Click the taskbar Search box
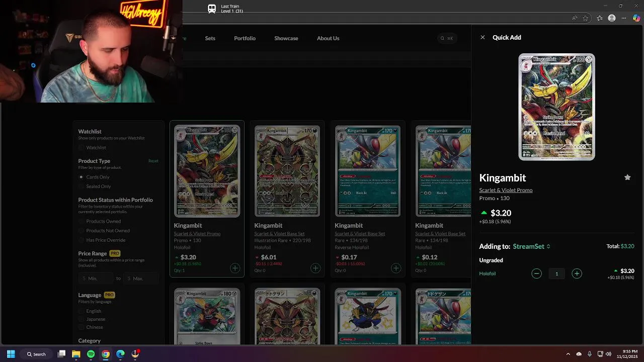 click(36, 354)
